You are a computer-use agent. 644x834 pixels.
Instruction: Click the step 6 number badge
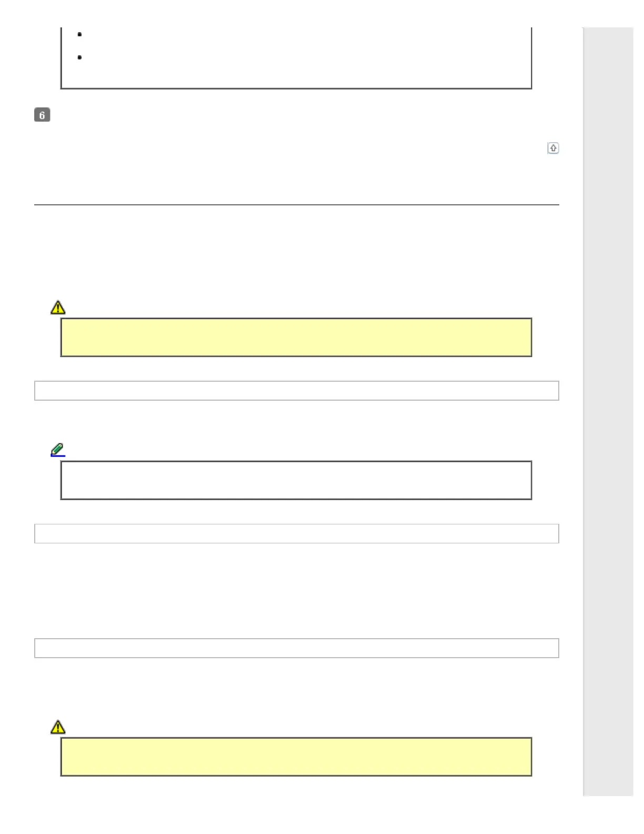tap(42, 115)
